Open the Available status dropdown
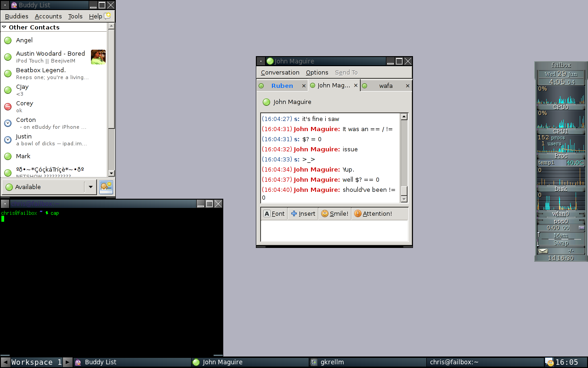Image resolution: width=588 pixels, height=368 pixels. tap(90, 187)
